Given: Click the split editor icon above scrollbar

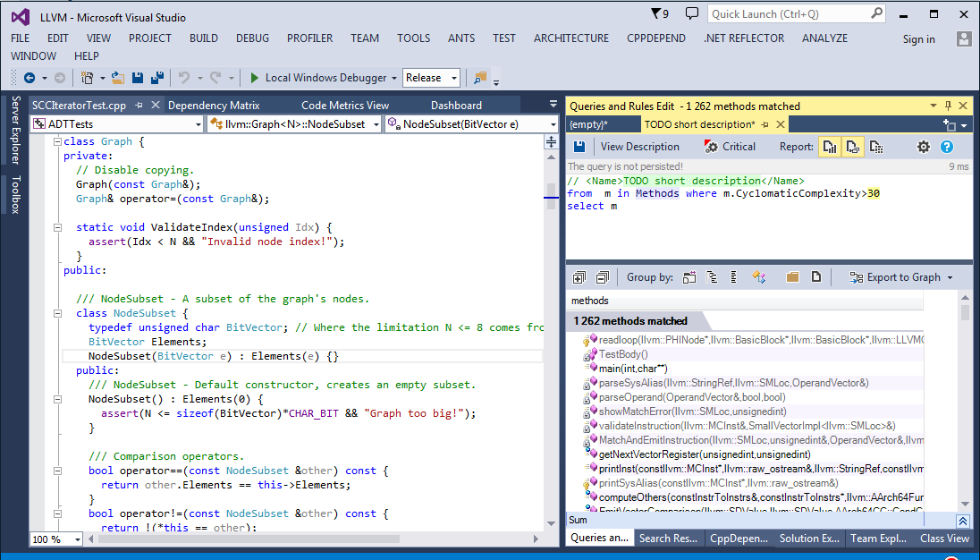Looking at the screenshot, I should point(551,142).
